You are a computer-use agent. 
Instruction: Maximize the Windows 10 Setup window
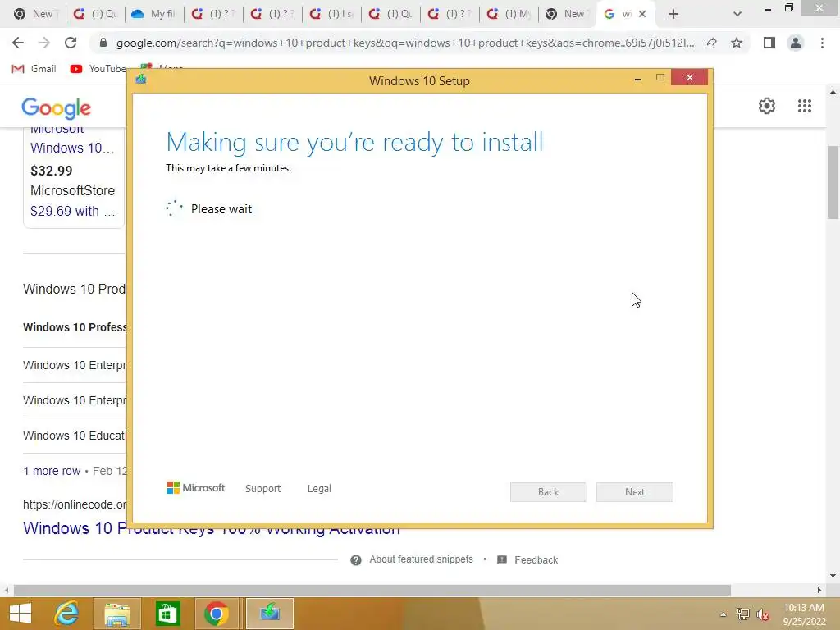coord(660,78)
